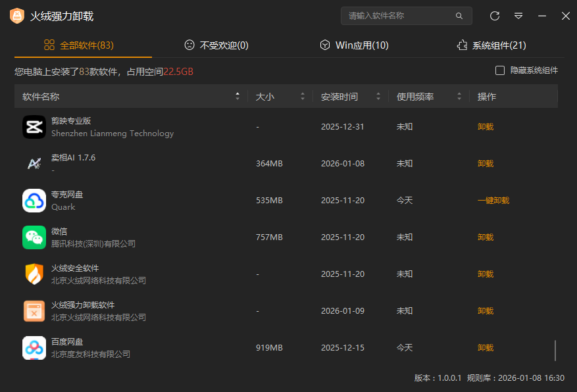Screen dimensions: 577x392
Task: Click the search magnifier icon in the search box
Action: 459,15
